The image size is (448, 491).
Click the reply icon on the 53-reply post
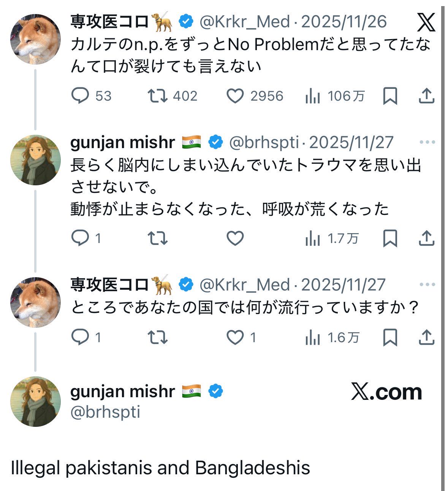point(80,96)
